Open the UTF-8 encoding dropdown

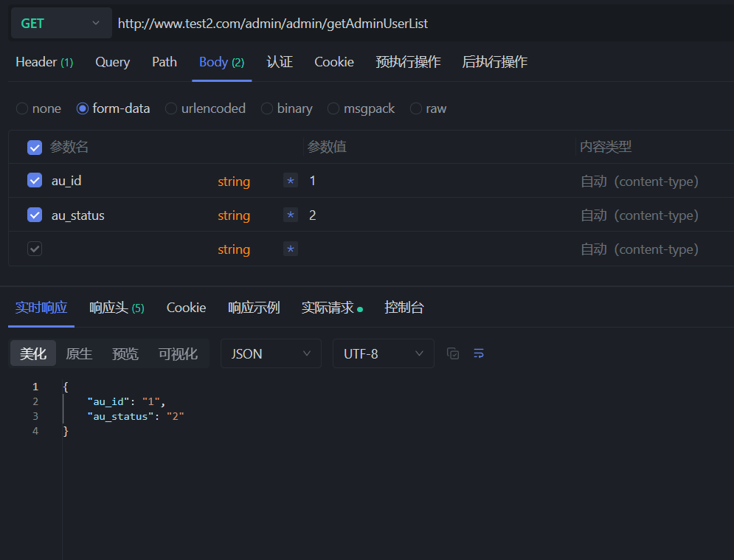[x=383, y=353]
